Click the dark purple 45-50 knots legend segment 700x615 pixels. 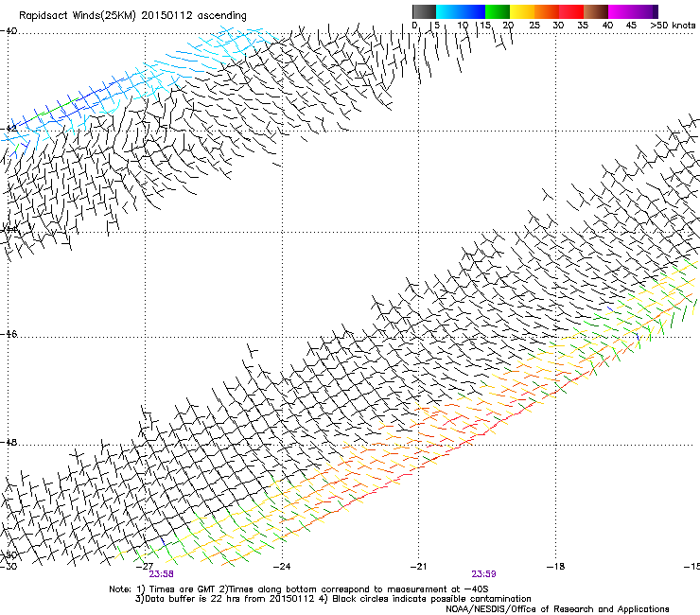(645, 11)
